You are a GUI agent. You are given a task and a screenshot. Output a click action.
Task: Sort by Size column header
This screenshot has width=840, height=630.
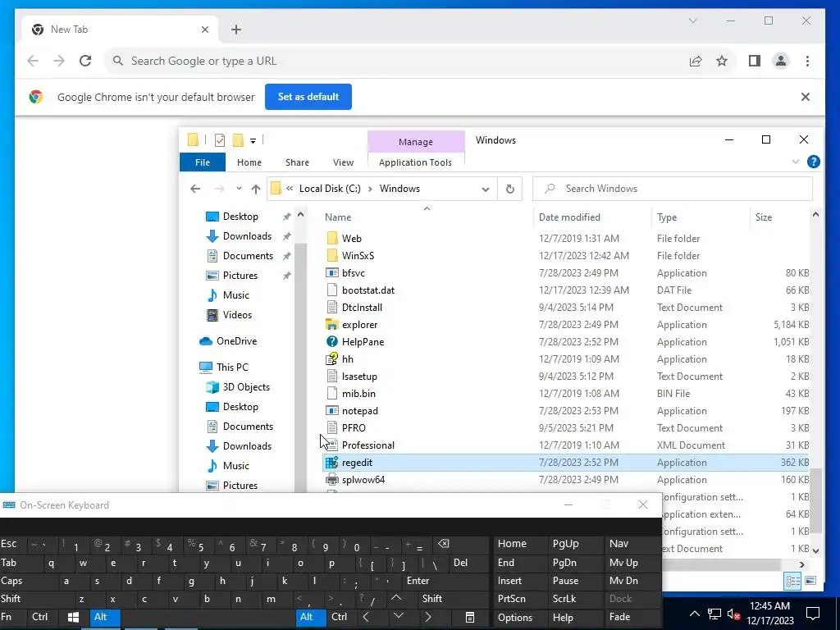coord(764,217)
